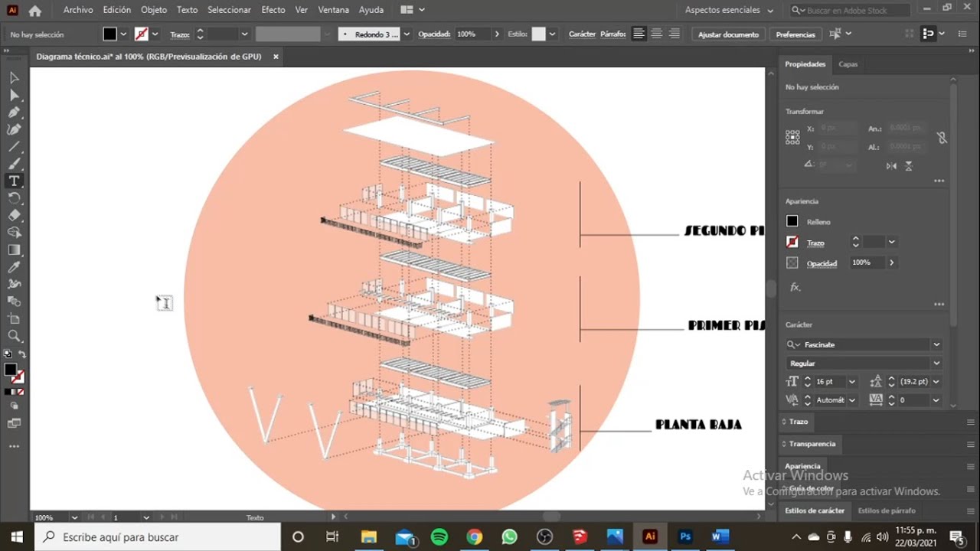The image size is (980, 551).
Task: Open the 16 pt font size dropdown
Action: pos(851,381)
